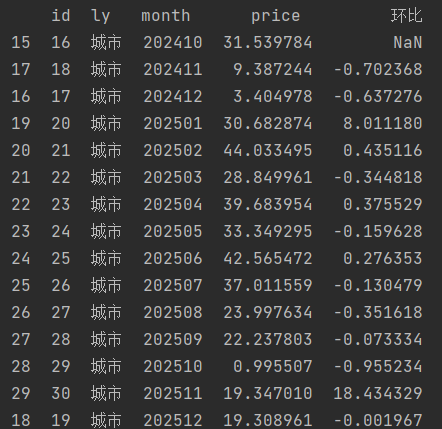Click 环比 value 8.011180
Image resolution: width=442 pixels, height=429 pixels.
383,124
